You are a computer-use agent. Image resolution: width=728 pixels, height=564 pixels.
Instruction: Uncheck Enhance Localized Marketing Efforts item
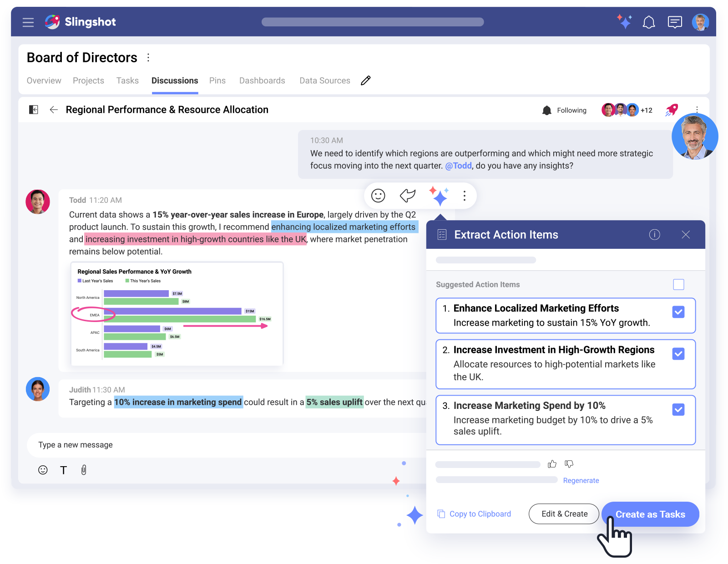point(678,312)
